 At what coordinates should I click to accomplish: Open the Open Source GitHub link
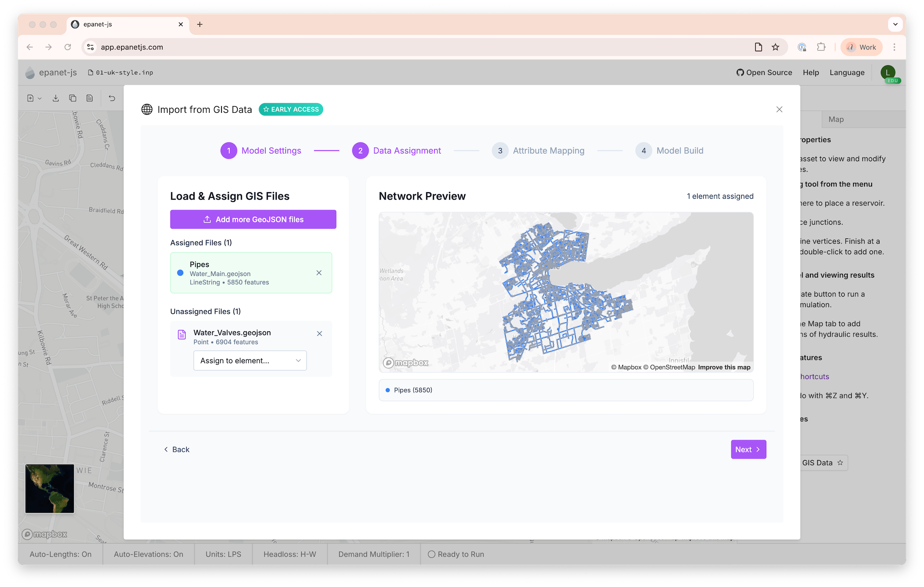(764, 73)
